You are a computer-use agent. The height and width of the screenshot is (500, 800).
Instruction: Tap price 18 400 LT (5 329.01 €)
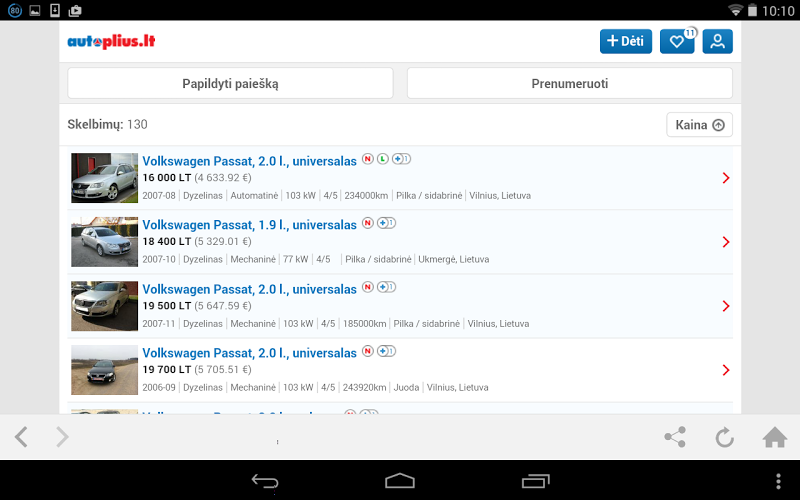point(197,242)
